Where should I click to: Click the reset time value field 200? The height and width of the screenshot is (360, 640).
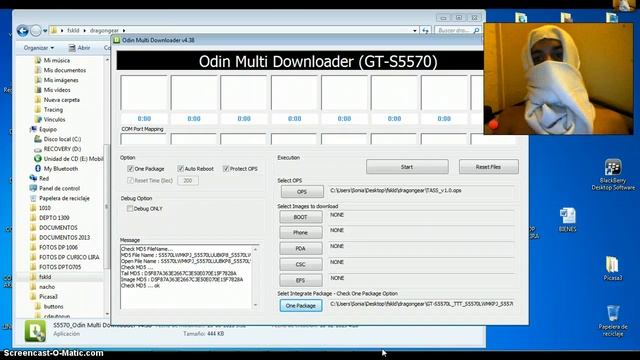coord(188,180)
